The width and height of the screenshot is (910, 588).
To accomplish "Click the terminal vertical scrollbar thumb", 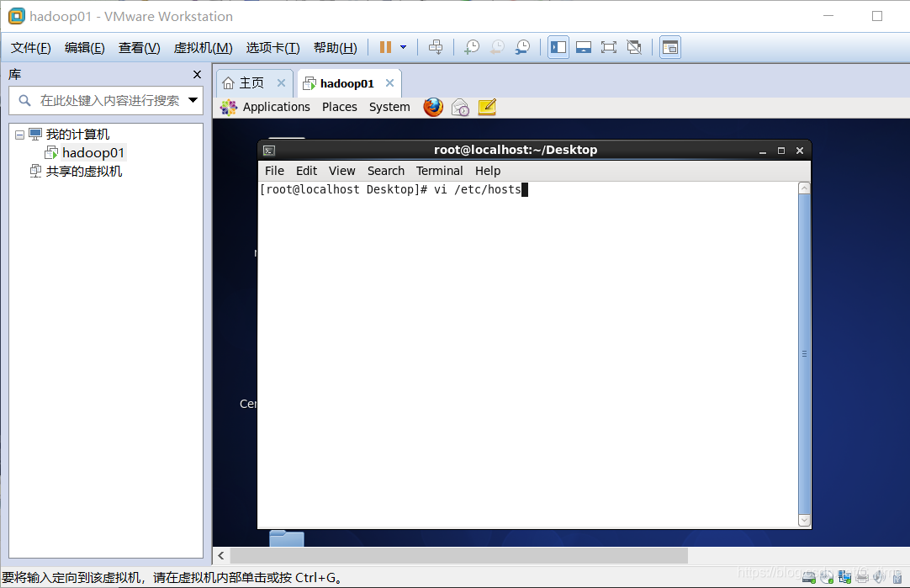I will tap(804, 354).
